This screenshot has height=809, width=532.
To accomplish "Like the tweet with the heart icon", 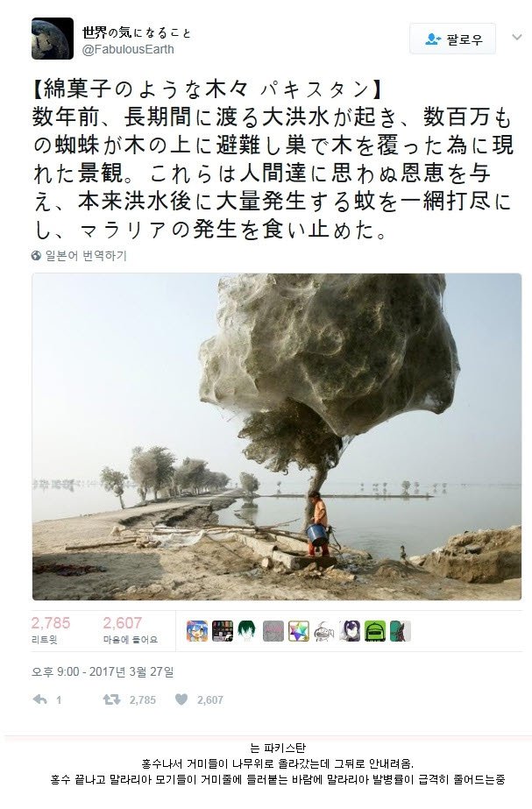I will click(x=181, y=699).
